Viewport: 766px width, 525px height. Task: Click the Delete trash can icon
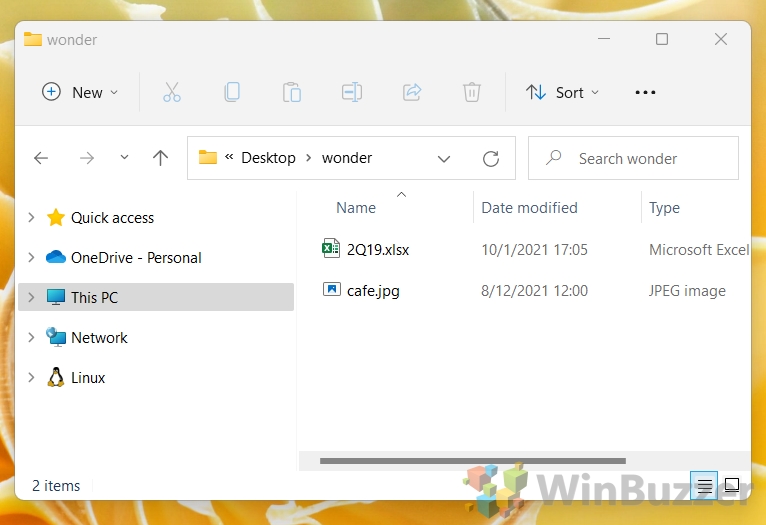pos(471,92)
